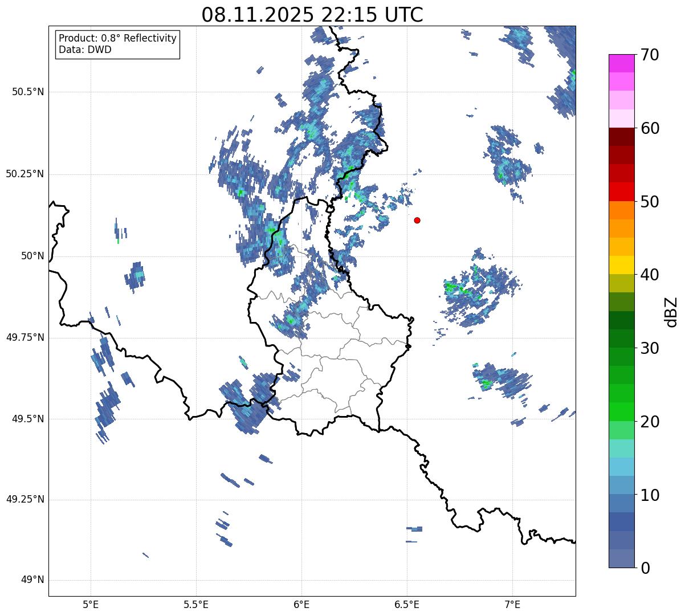685x616 pixels.
Task: Click the 5°E longitude label
Action: pos(91,604)
